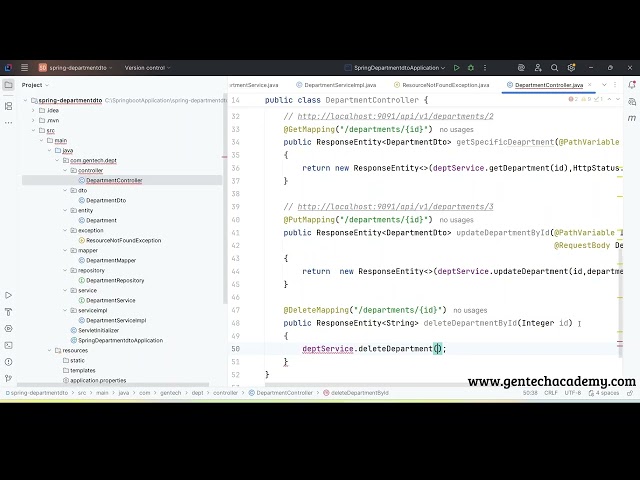The height and width of the screenshot is (480, 640).
Task: Change indent setting '4 spaces'
Action: click(x=604, y=393)
